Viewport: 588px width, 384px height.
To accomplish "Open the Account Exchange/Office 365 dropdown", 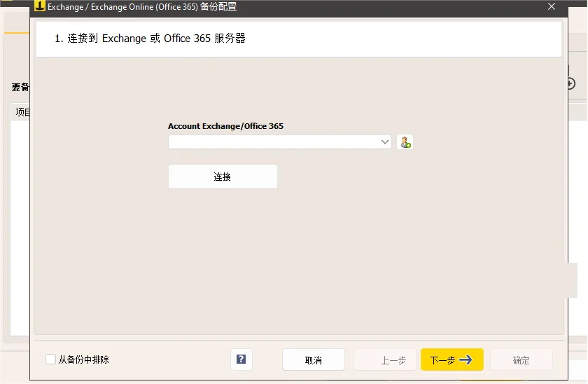I will coord(280,142).
